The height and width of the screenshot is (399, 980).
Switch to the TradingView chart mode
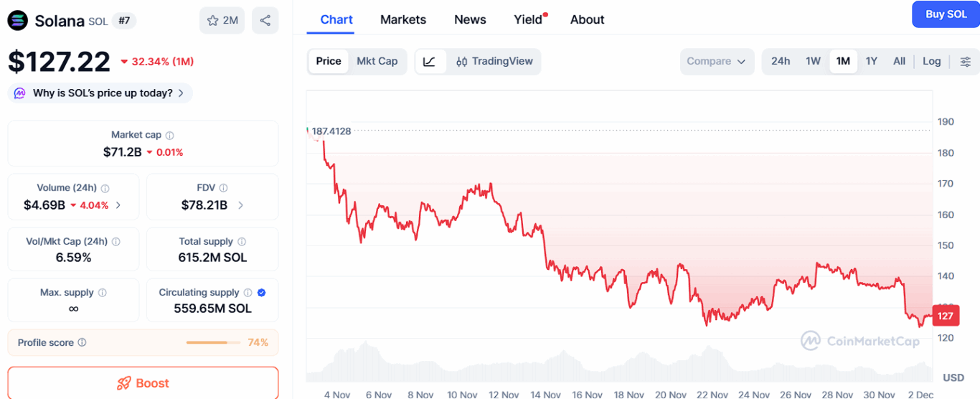tap(494, 62)
